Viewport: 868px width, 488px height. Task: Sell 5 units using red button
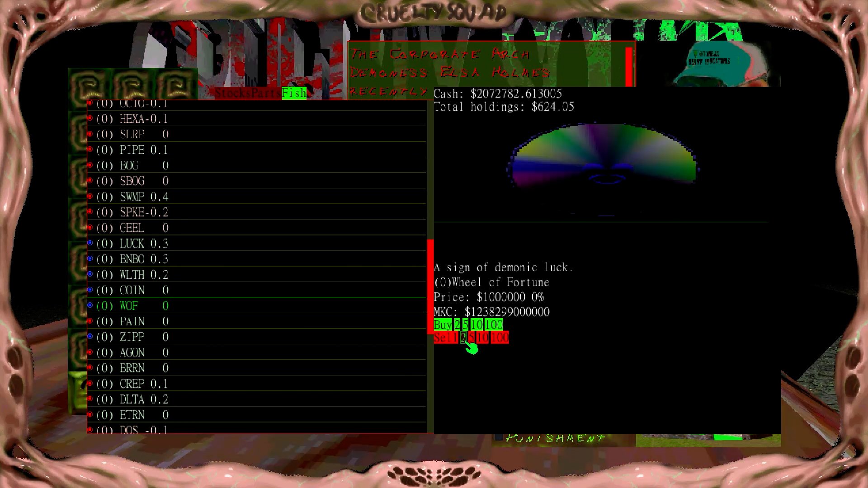(472, 338)
